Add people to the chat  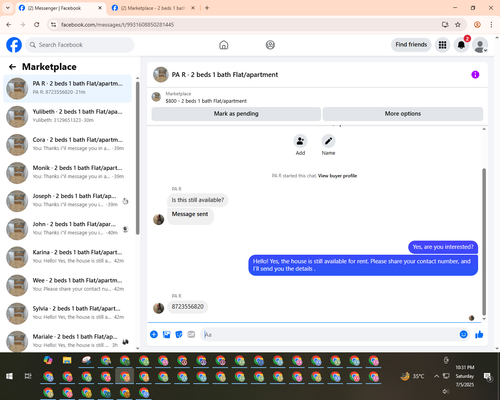(300, 141)
